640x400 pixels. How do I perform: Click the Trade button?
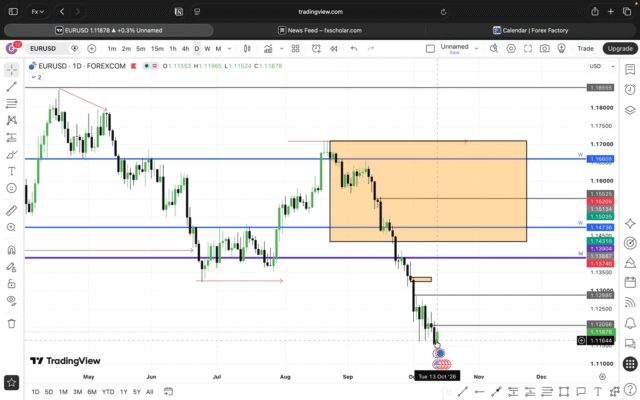(x=585, y=49)
